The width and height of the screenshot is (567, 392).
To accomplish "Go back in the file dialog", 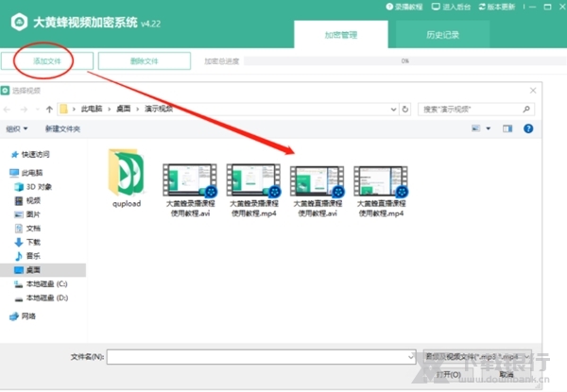I will [x=7, y=110].
